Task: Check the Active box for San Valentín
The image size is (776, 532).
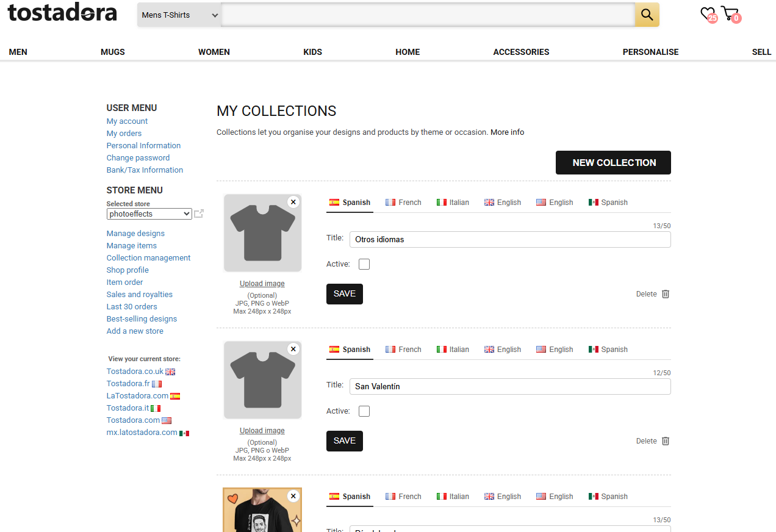Action: [x=364, y=411]
